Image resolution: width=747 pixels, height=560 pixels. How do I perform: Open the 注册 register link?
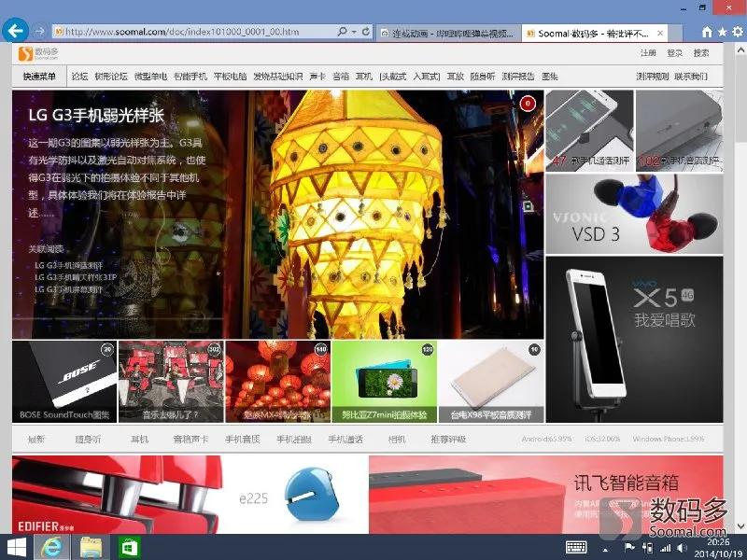click(x=648, y=53)
